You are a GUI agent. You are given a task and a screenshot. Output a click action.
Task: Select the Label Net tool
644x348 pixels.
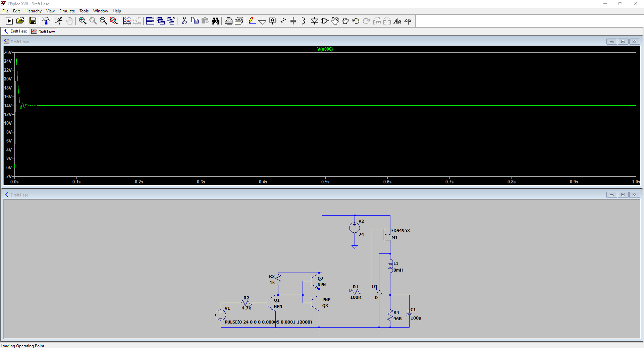[x=272, y=21]
